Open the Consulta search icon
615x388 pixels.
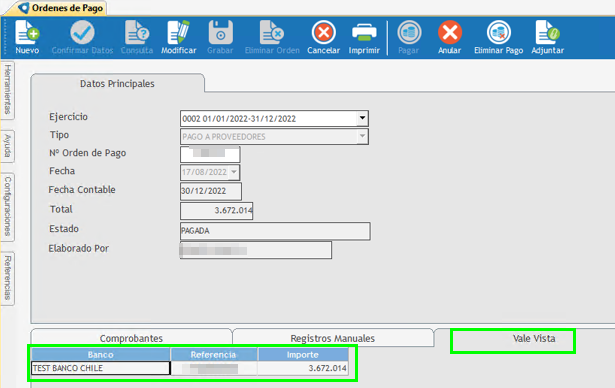click(x=136, y=32)
